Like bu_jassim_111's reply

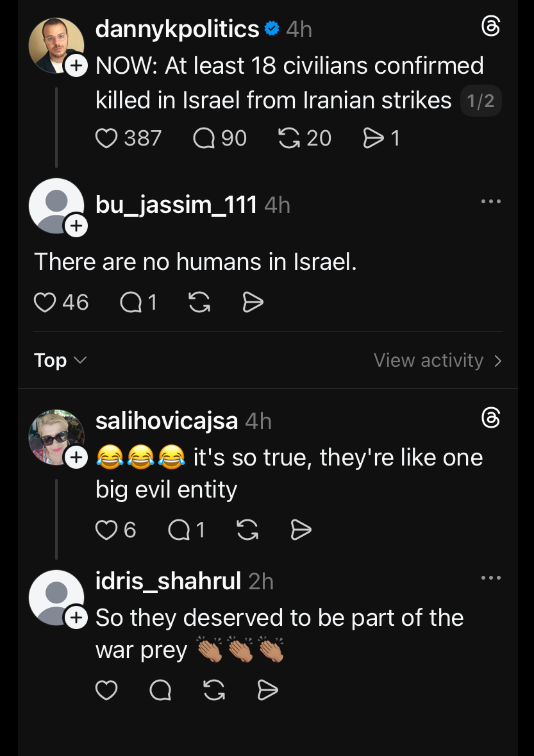pyautogui.click(x=45, y=302)
